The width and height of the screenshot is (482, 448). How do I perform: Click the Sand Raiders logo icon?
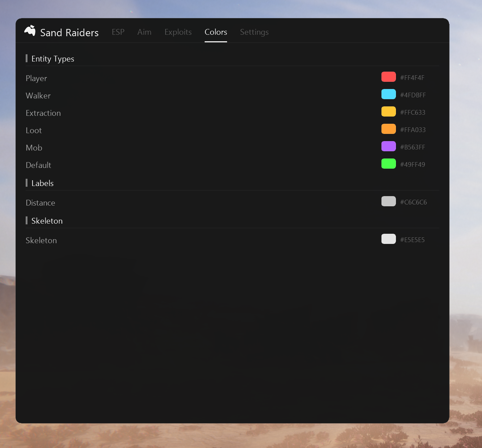[30, 31]
